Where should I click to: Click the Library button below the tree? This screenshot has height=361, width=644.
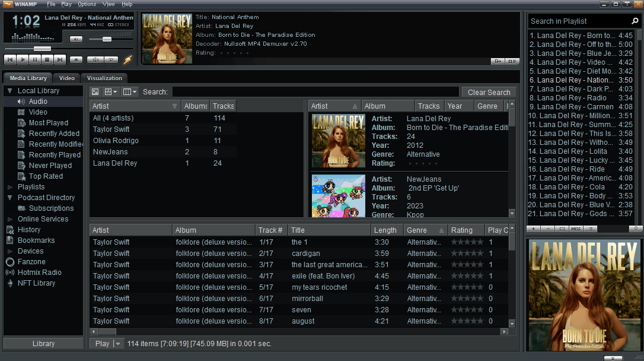[43, 344]
